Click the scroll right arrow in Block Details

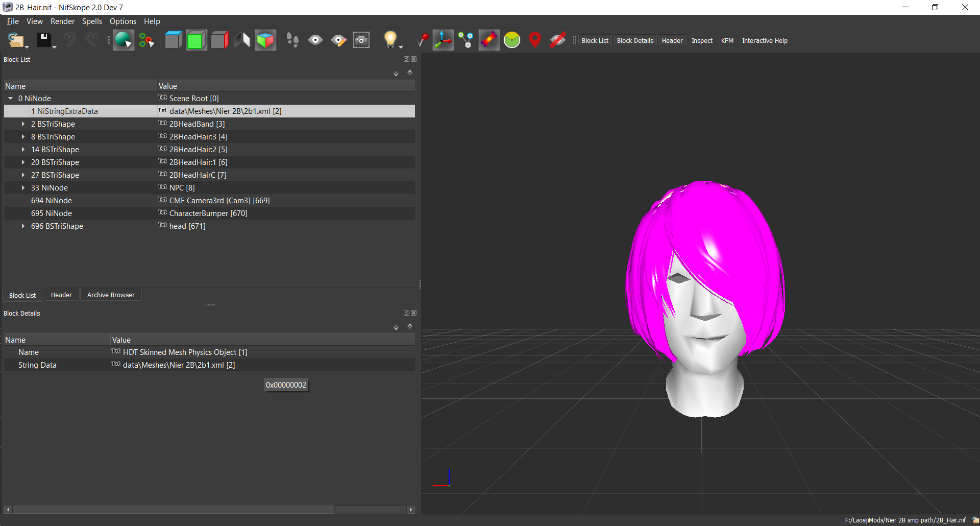pos(411,509)
